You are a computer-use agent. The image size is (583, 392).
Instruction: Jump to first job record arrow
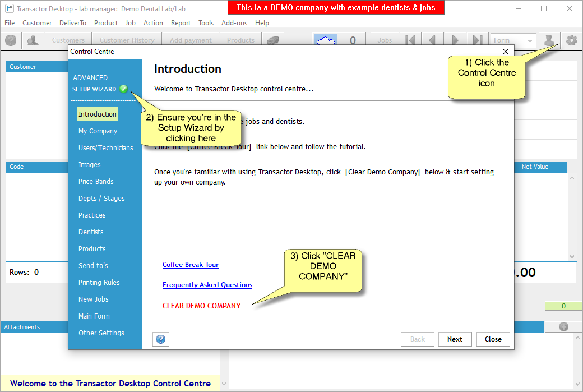click(410, 40)
